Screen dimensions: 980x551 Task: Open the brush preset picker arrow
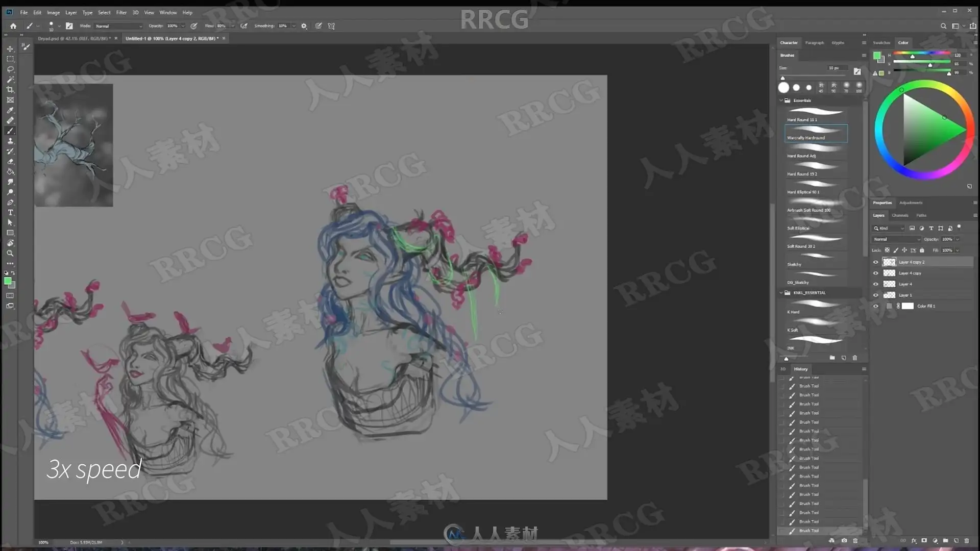(x=59, y=26)
